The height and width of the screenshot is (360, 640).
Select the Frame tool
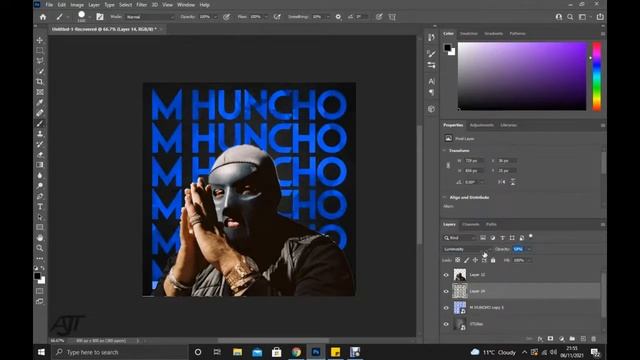click(40, 92)
